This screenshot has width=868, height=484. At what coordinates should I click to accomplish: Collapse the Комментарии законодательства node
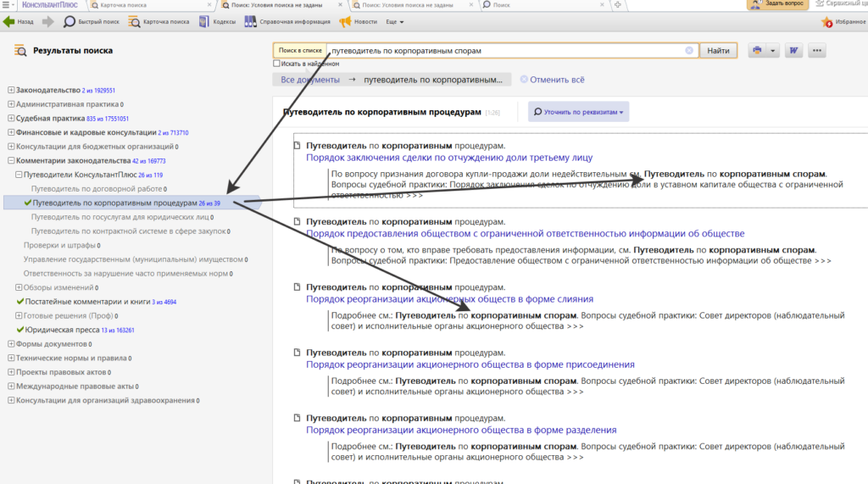coord(10,160)
